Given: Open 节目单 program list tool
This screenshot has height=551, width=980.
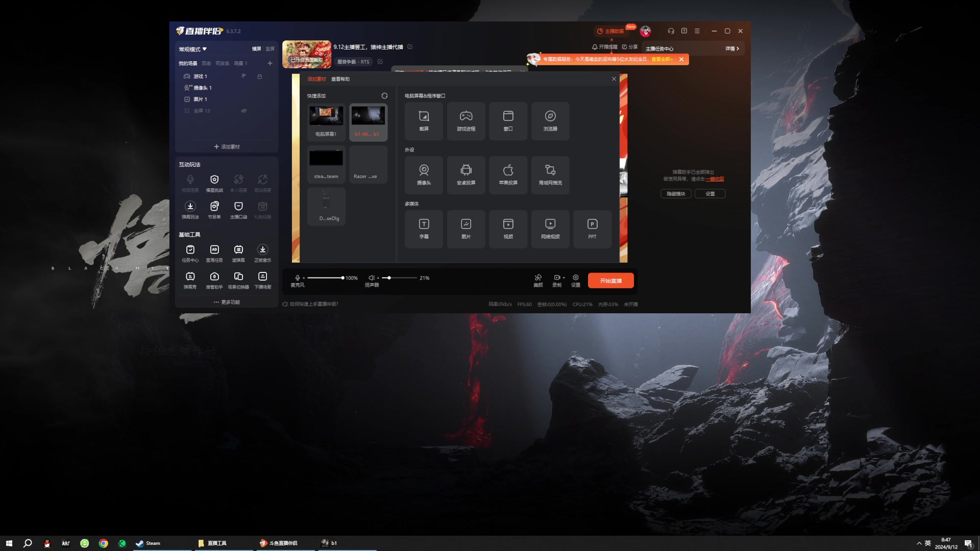Looking at the screenshot, I should point(214,210).
